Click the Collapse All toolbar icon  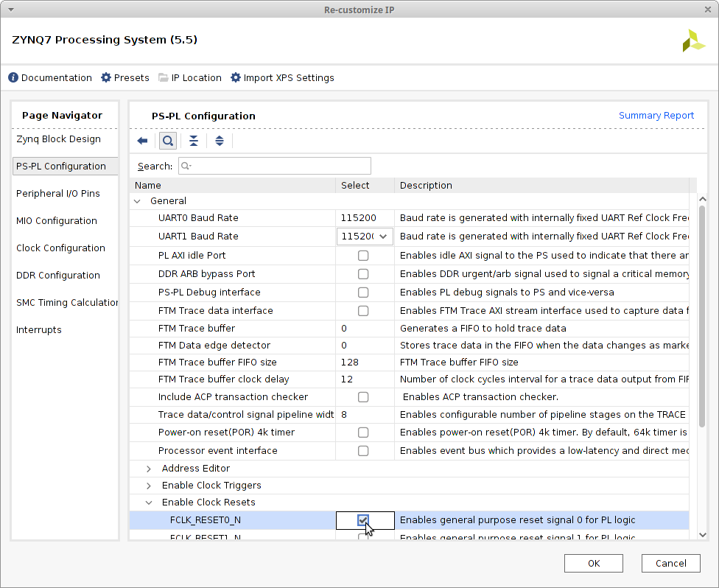194,141
